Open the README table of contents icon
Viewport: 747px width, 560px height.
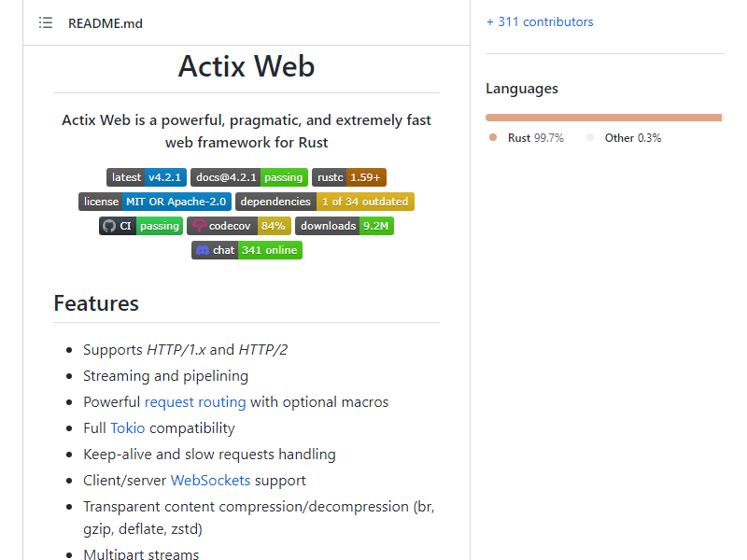(46, 22)
